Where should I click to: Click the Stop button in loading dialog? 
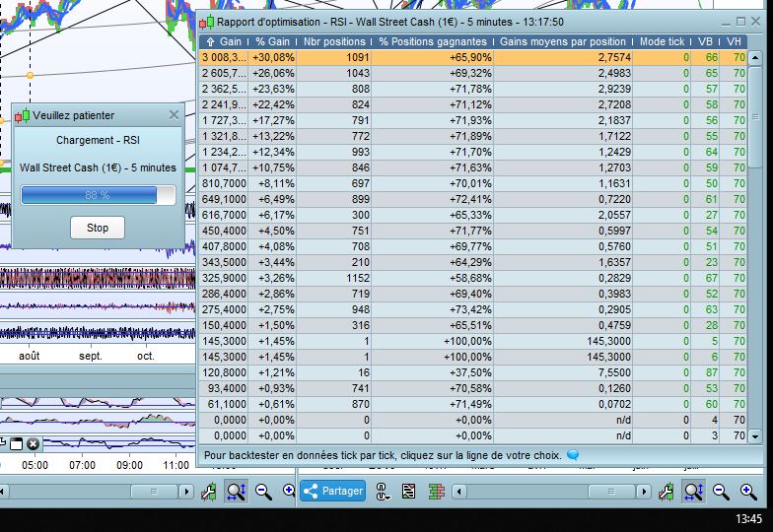coord(97,228)
